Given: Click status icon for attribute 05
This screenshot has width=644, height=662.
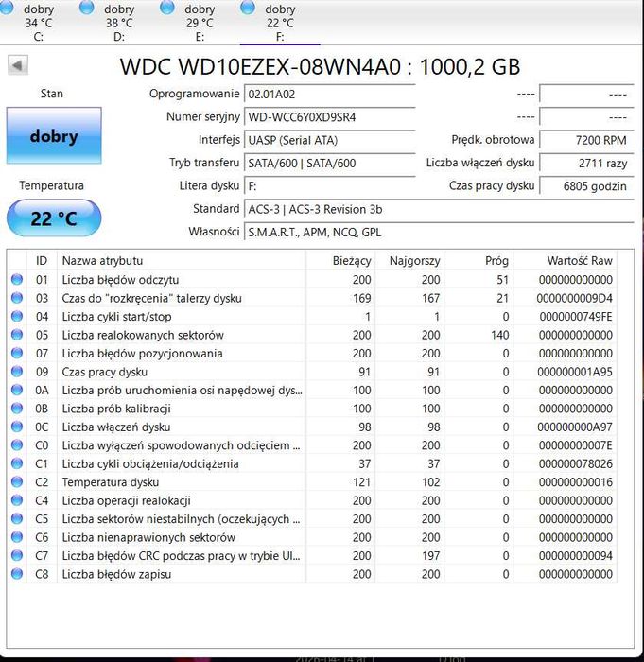Looking at the screenshot, I should point(17,335).
